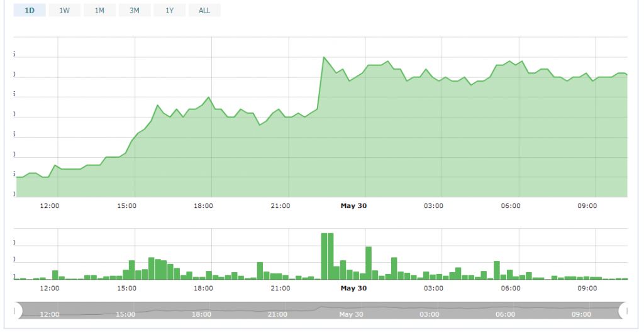This screenshot has width=644, height=335.
Task: Switch to the 1W range
Action: pos(64,11)
